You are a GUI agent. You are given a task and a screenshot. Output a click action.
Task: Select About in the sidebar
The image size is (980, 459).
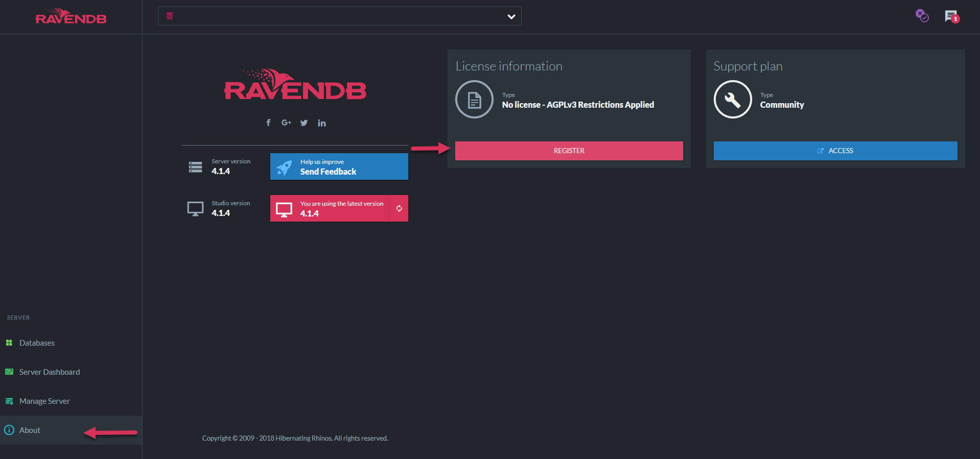point(71,430)
